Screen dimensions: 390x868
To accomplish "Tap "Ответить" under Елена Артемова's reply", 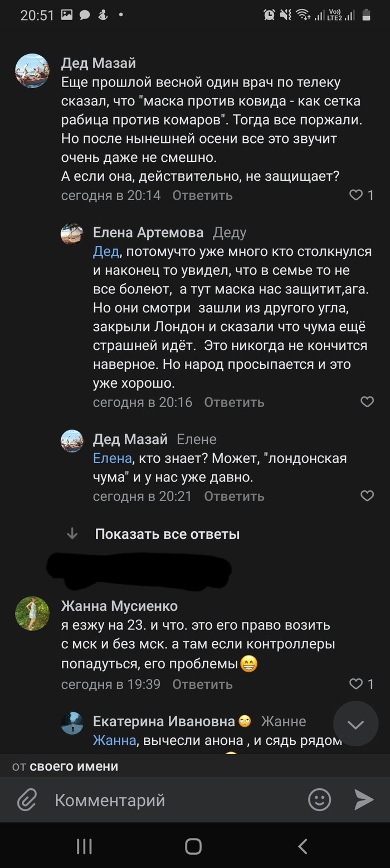I will tap(234, 402).
